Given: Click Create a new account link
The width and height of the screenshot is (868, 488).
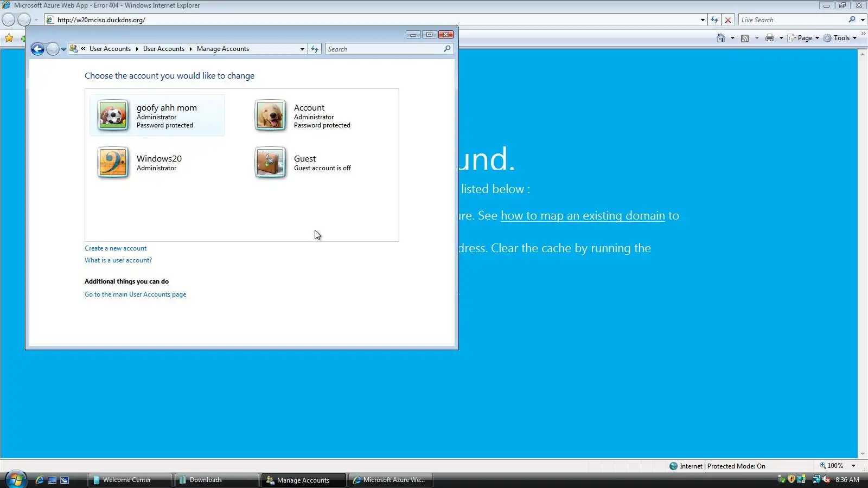Looking at the screenshot, I should [x=116, y=248].
